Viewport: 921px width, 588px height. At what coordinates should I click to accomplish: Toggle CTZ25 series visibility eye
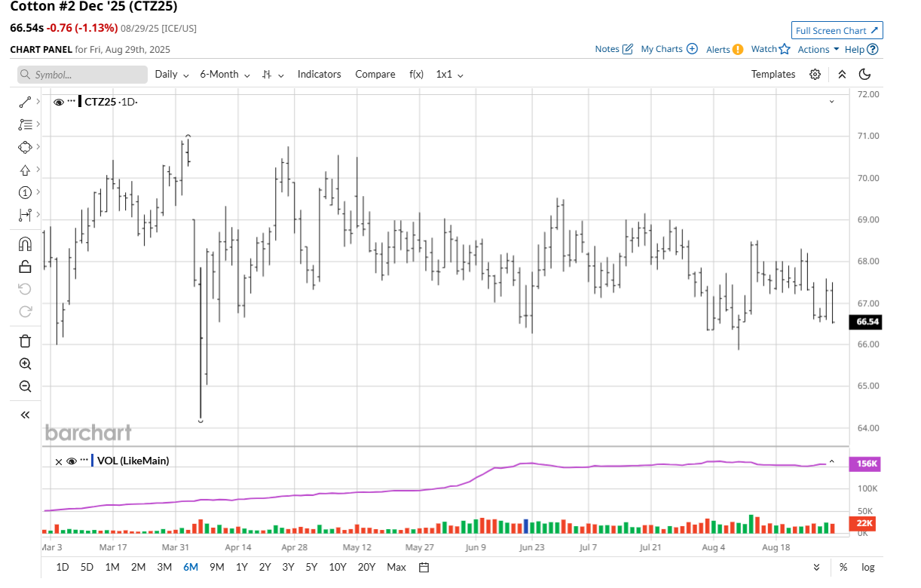[x=59, y=102]
